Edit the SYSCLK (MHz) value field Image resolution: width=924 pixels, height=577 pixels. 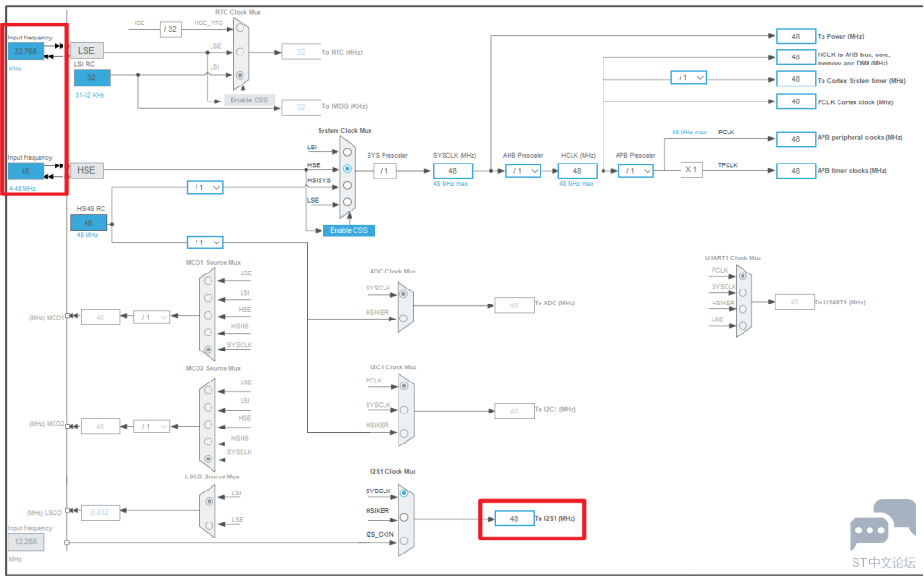(x=453, y=171)
